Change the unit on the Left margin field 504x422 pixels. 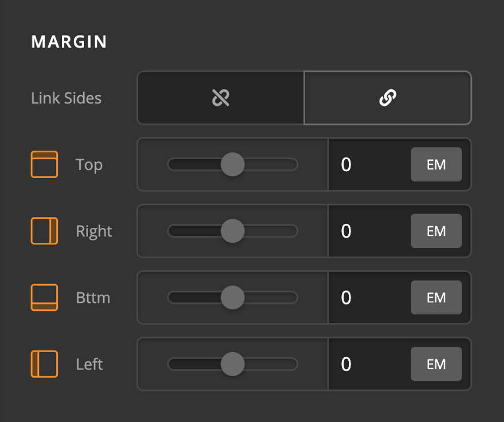point(436,364)
